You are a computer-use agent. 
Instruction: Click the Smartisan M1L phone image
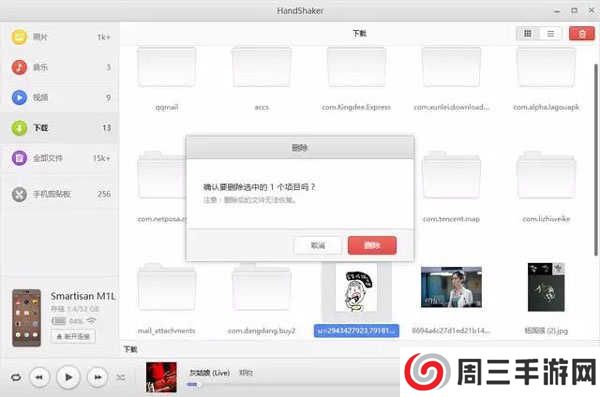26,318
